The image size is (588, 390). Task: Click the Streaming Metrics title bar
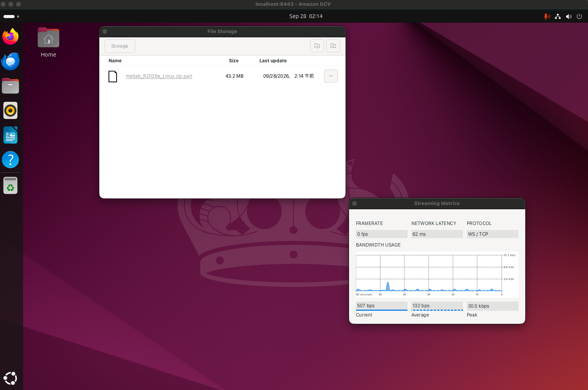point(437,203)
